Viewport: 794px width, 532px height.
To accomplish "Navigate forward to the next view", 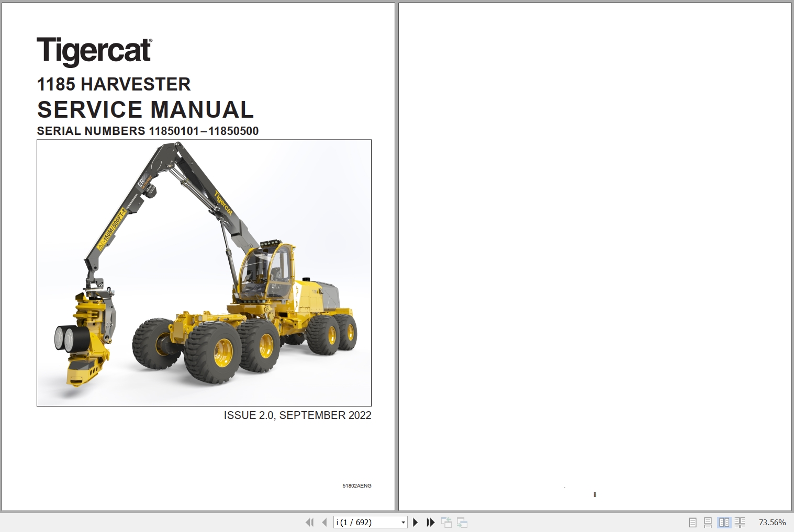I will click(463, 522).
